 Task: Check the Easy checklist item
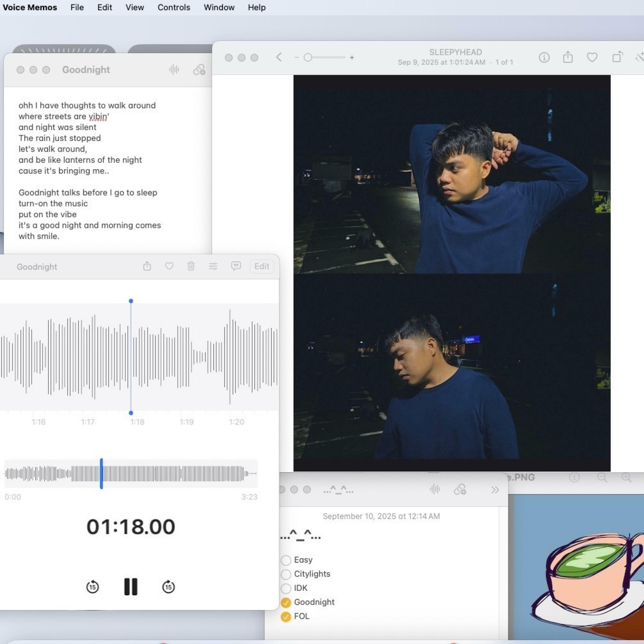pyautogui.click(x=286, y=560)
